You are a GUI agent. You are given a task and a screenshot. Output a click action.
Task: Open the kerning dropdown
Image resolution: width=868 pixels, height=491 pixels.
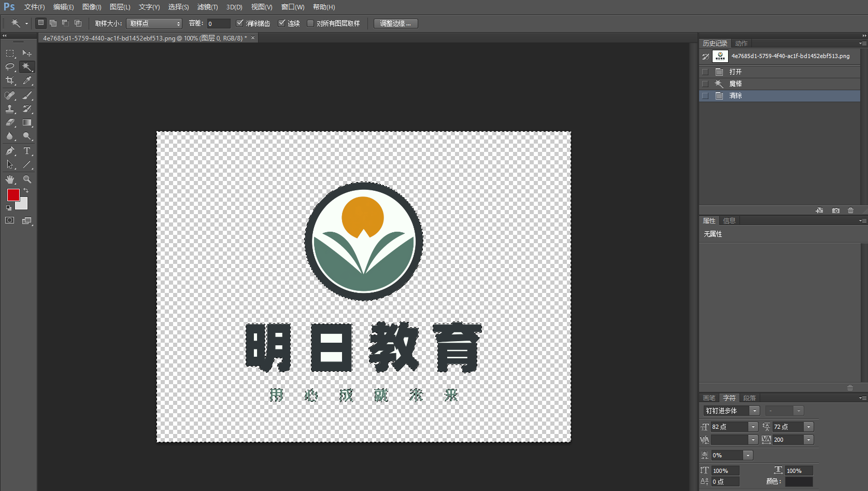click(753, 440)
